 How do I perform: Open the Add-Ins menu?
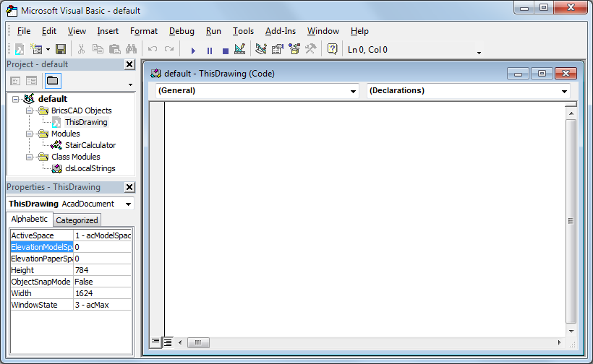pyautogui.click(x=281, y=31)
